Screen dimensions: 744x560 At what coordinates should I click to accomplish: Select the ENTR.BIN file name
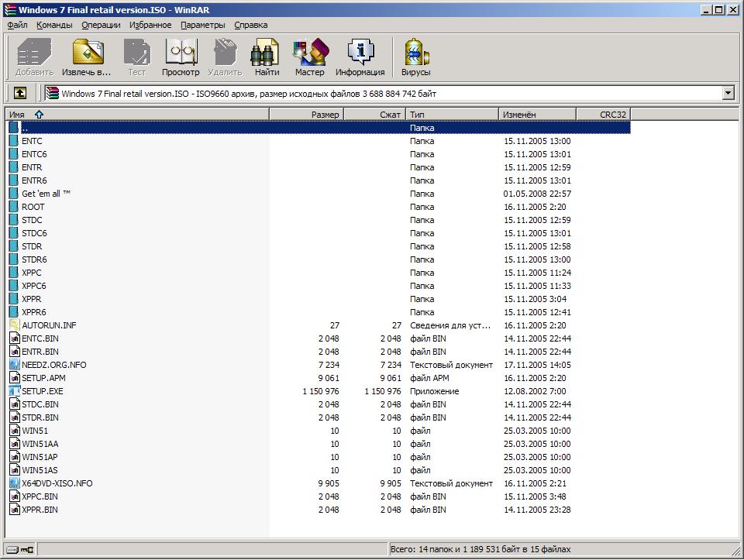(40, 352)
